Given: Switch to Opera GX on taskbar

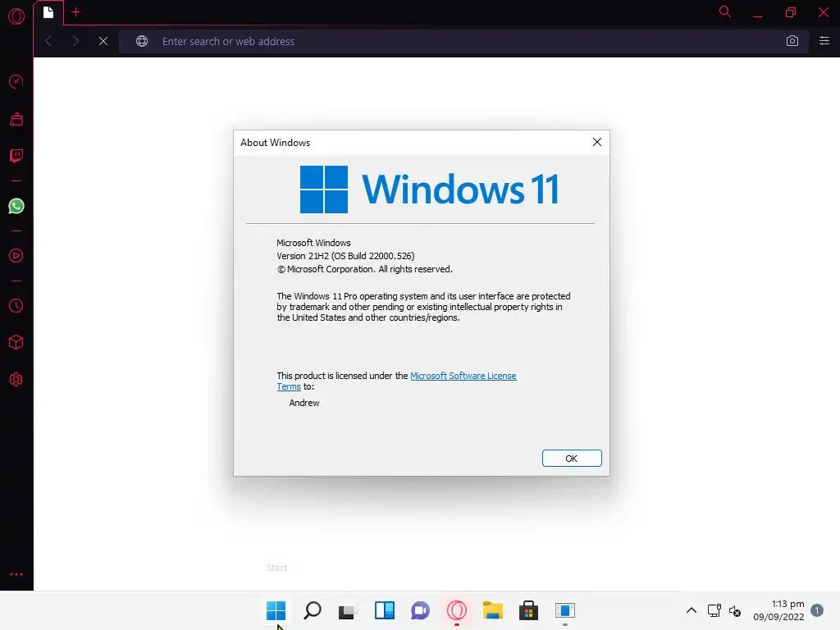Looking at the screenshot, I should pyautogui.click(x=457, y=610).
